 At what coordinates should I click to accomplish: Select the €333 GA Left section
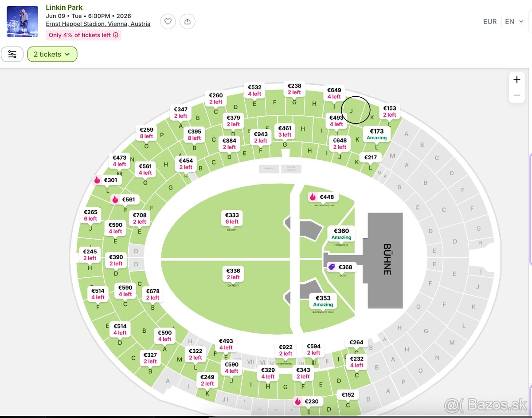[232, 218]
